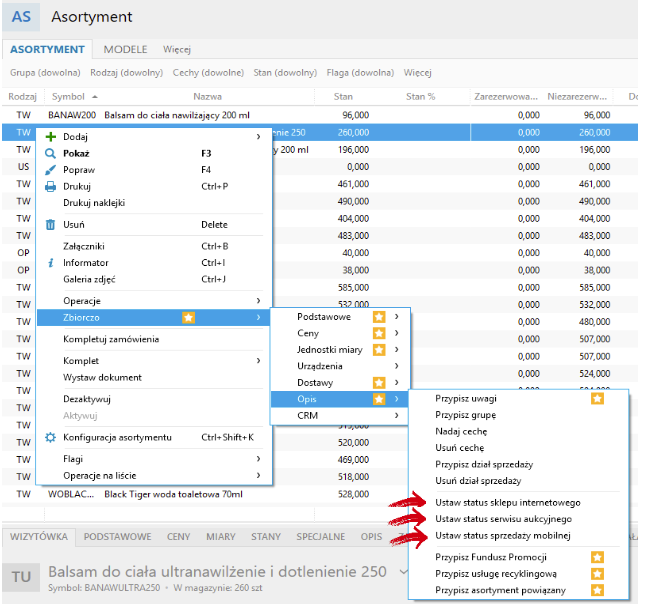Viewport: 646px width, 606px height.
Task: Select the ASORTYMENT tab
Action: point(47,49)
